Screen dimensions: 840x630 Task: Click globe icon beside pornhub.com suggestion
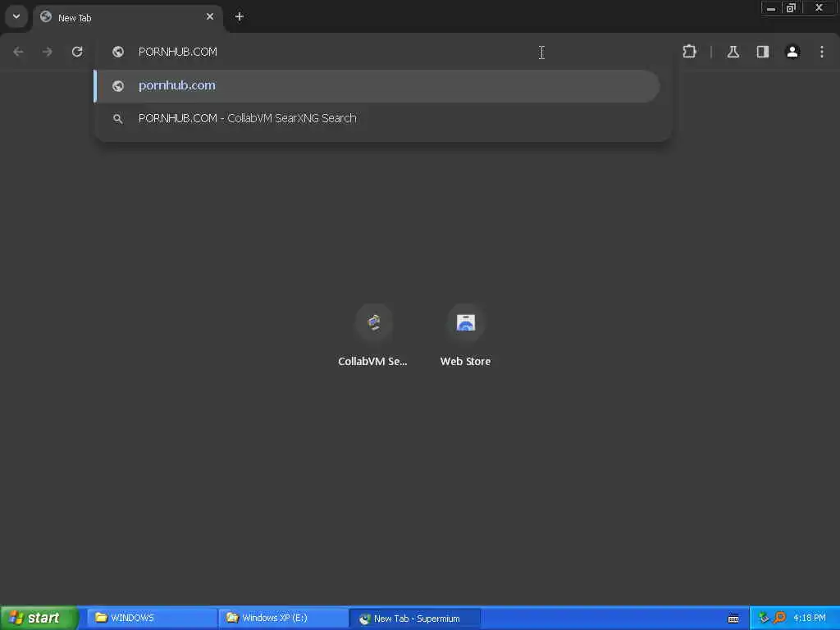point(118,86)
